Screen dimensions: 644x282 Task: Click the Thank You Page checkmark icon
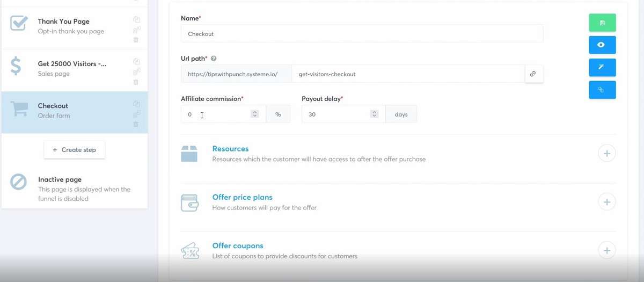click(19, 23)
